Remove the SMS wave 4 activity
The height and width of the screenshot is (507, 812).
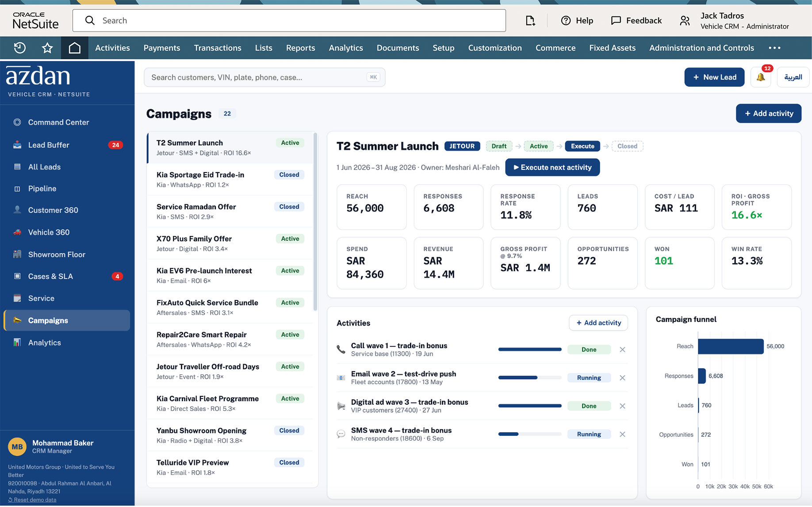[x=622, y=434]
